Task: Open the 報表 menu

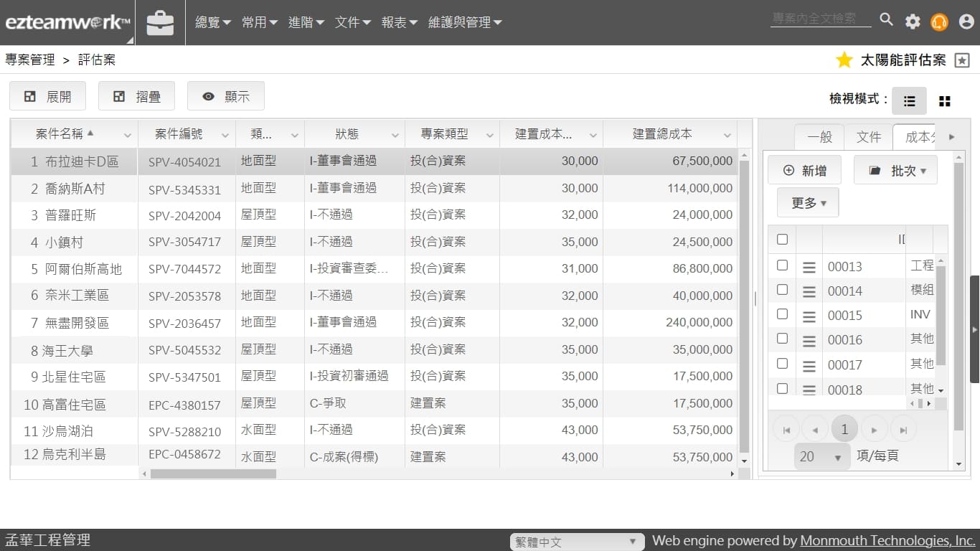Action: tap(399, 23)
